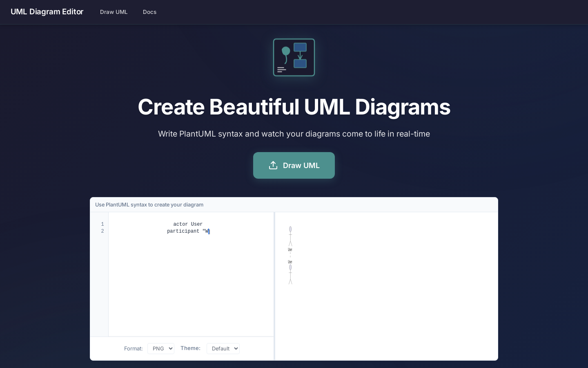Click the UML Diagram Editor site title
588x368 pixels.
point(47,12)
